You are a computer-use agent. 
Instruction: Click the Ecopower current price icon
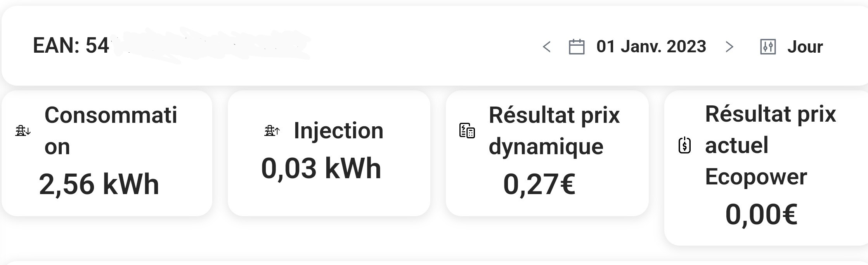coord(684,145)
